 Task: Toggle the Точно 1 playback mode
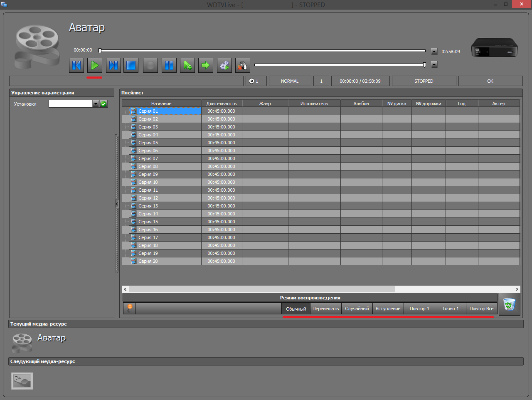click(x=451, y=309)
